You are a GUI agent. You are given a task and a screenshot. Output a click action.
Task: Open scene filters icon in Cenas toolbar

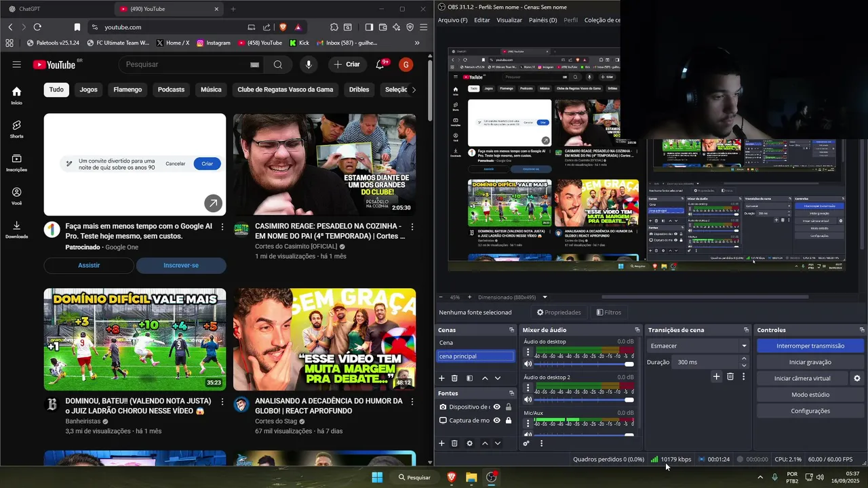[x=469, y=378]
